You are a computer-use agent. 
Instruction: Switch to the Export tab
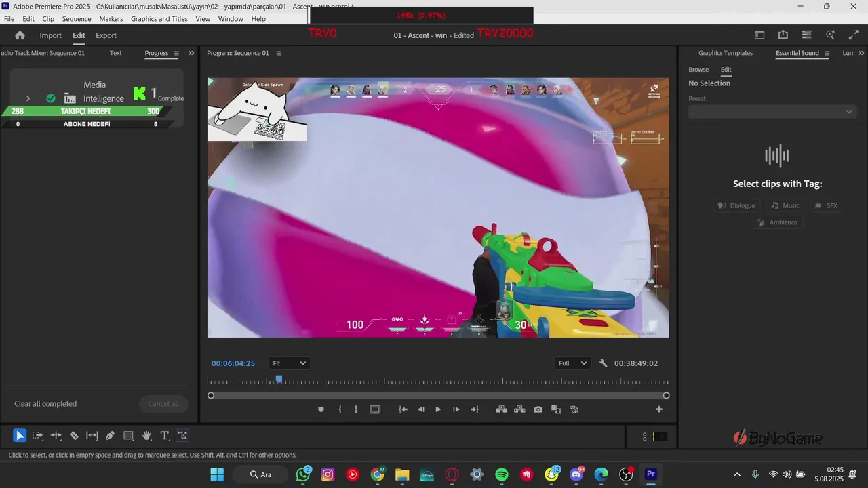click(106, 35)
